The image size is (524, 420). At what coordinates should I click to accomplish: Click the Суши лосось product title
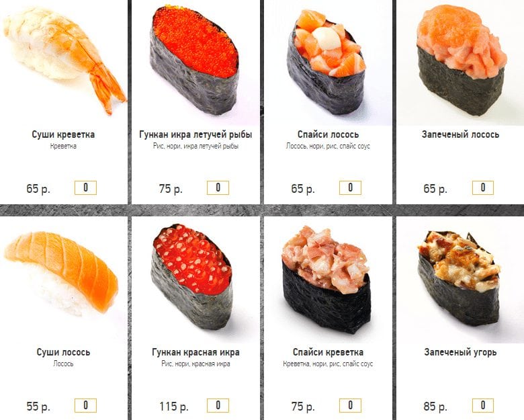tap(64, 352)
